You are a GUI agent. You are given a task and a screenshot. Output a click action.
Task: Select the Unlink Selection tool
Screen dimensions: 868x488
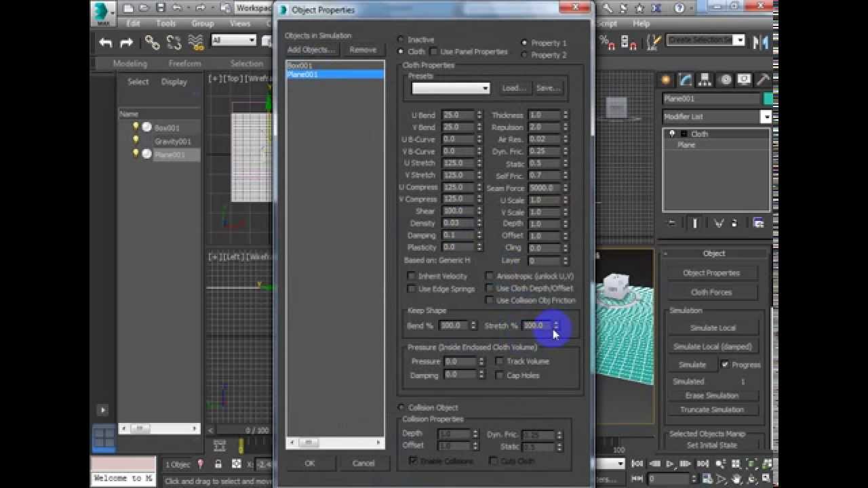tap(174, 43)
